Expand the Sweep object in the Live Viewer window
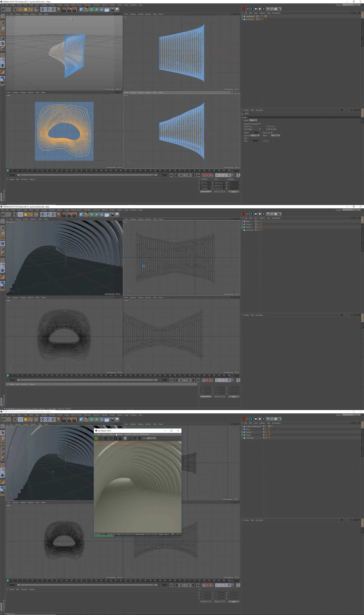Screen dimensions: 364x615 (242, 435)
